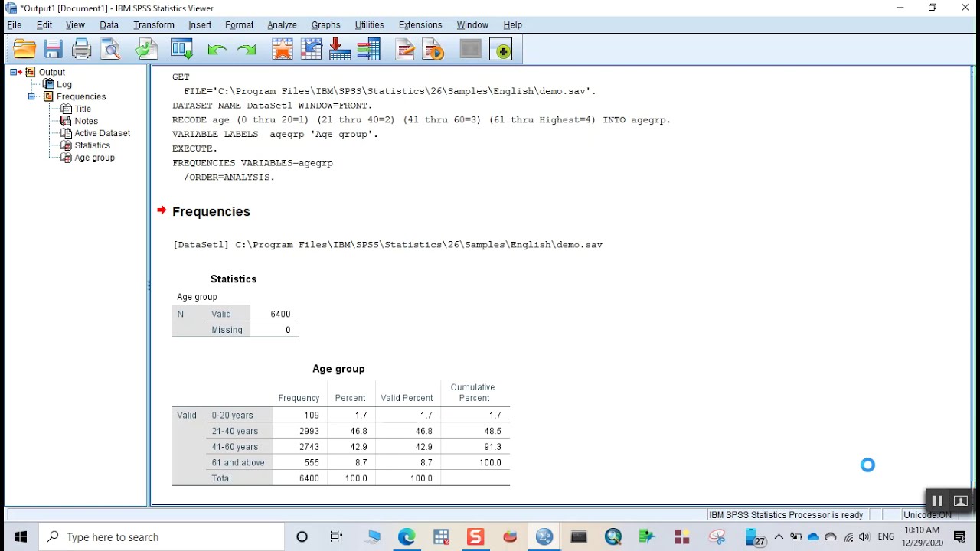The height and width of the screenshot is (551, 980).
Task: Click the Create/Edit autoscript icon
Action: (x=405, y=50)
